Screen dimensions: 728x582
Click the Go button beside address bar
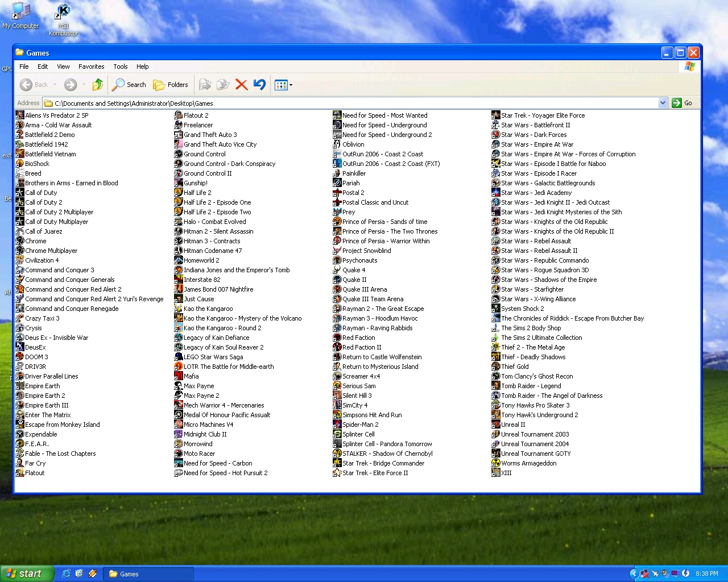pos(682,103)
